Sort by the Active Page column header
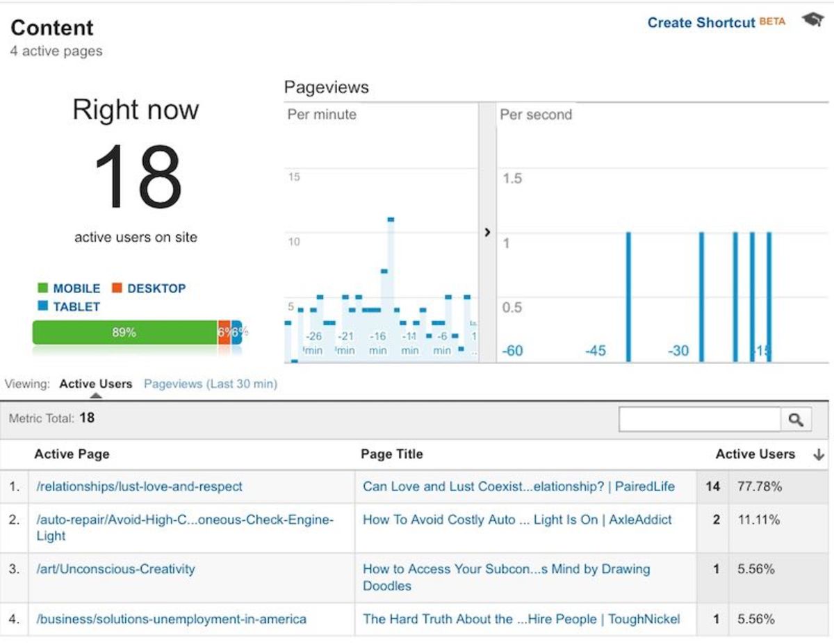 coord(72,454)
